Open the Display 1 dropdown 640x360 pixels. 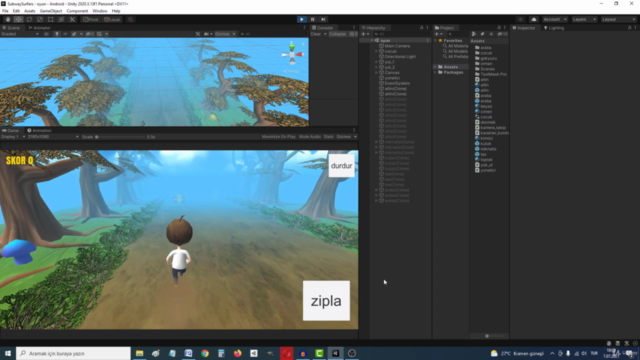[13, 137]
